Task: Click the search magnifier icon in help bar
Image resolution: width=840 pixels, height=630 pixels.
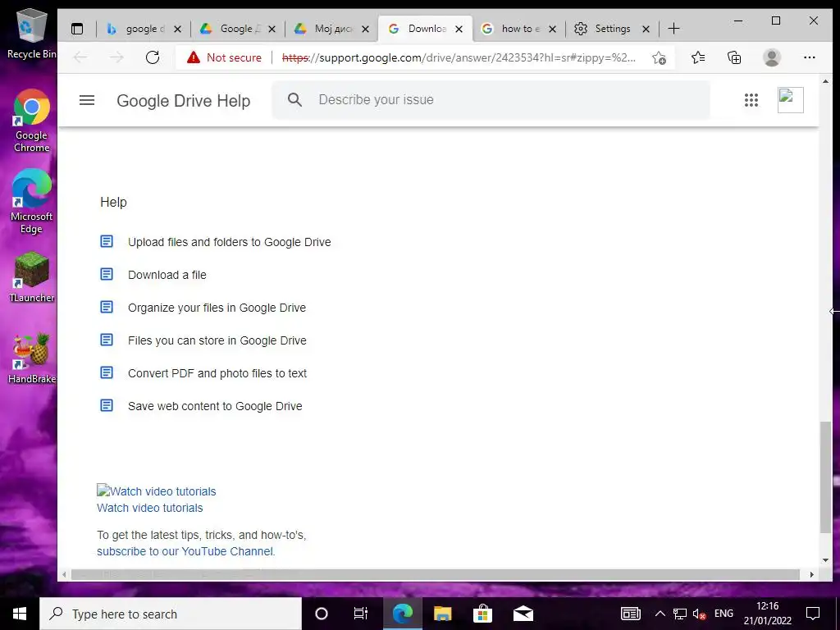Action: pos(294,99)
